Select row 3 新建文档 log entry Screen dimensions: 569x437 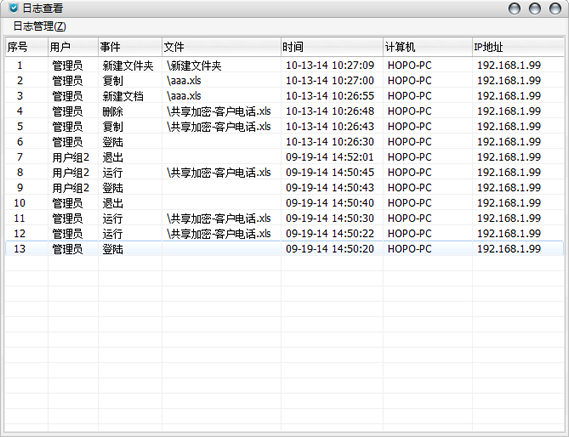coord(284,96)
